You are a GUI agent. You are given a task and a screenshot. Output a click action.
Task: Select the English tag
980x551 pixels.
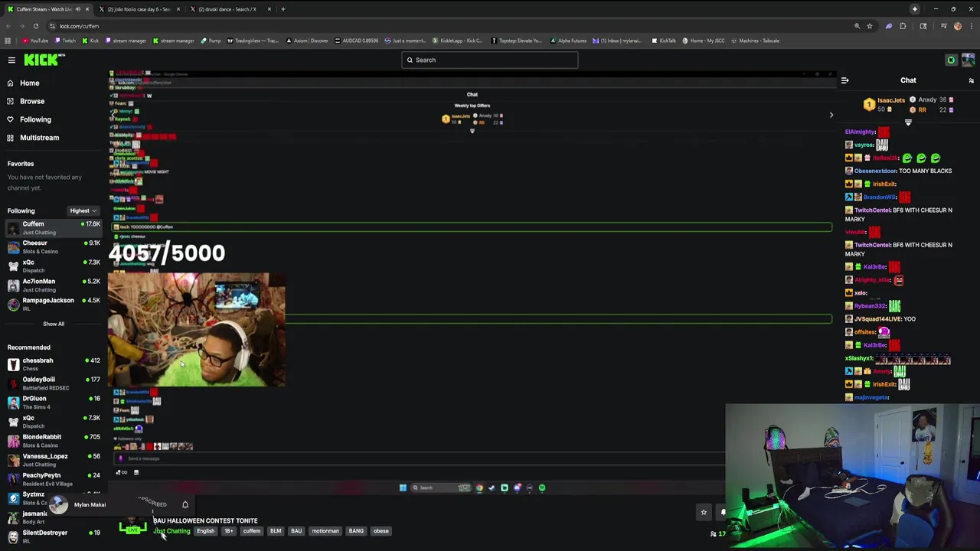click(x=205, y=531)
